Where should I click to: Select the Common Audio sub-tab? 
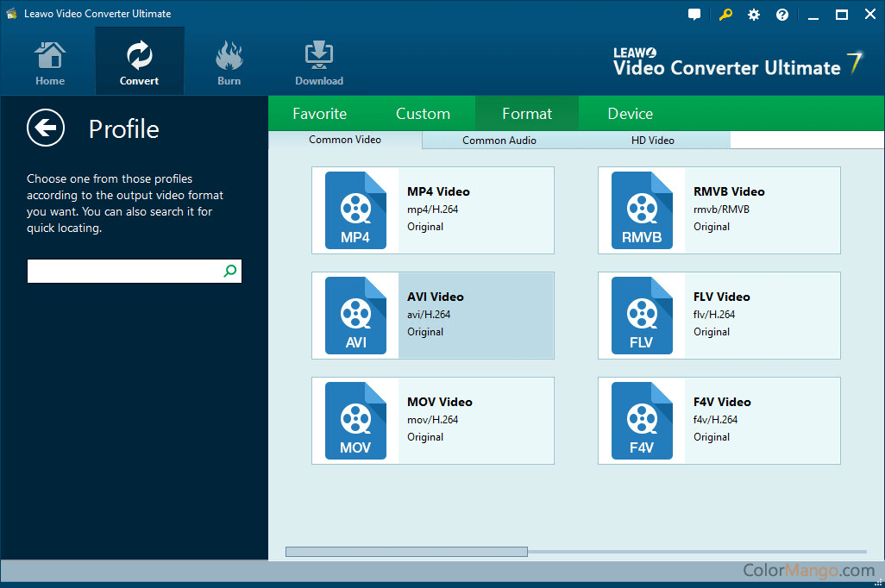pyautogui.click(x=499, y=141)
